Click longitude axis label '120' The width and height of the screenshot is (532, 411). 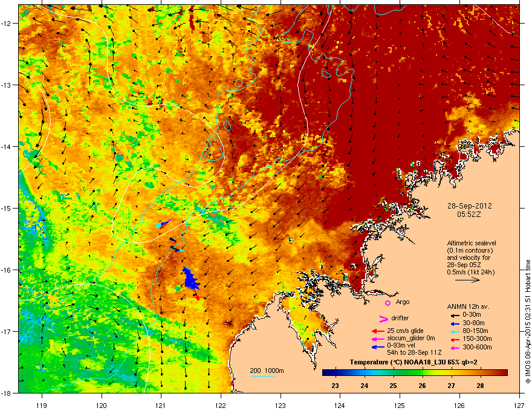click(x=102, y=405)
